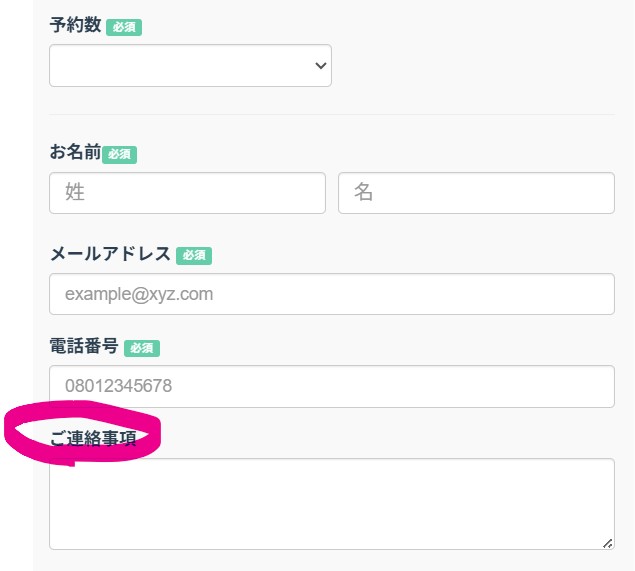
Task: Open the 予約数 dropdown box
Action: (190, 66)
